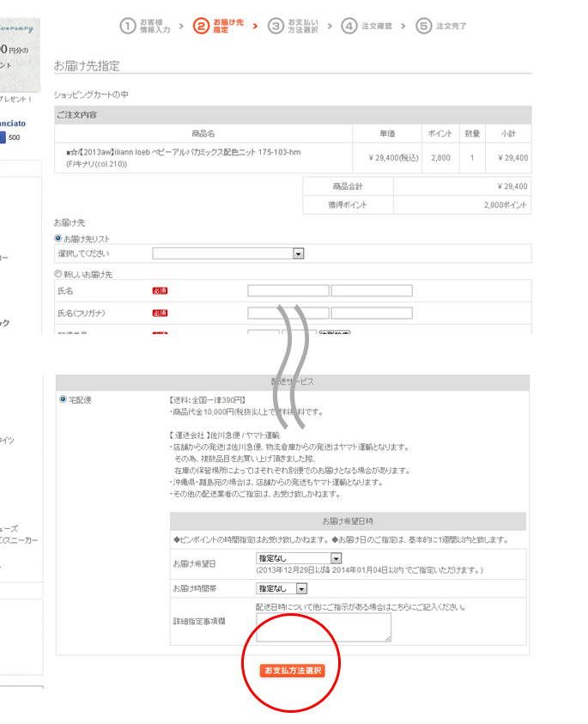588x724 pixels.
Task: Click red 必須 badge beside 氏名(フリガナ)
Action: click(x=160, y=313)
